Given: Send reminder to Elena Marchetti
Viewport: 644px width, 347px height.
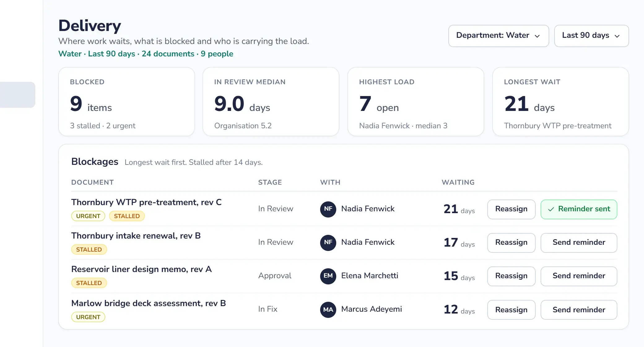Looking at the screenshot, I should point(579,276).
